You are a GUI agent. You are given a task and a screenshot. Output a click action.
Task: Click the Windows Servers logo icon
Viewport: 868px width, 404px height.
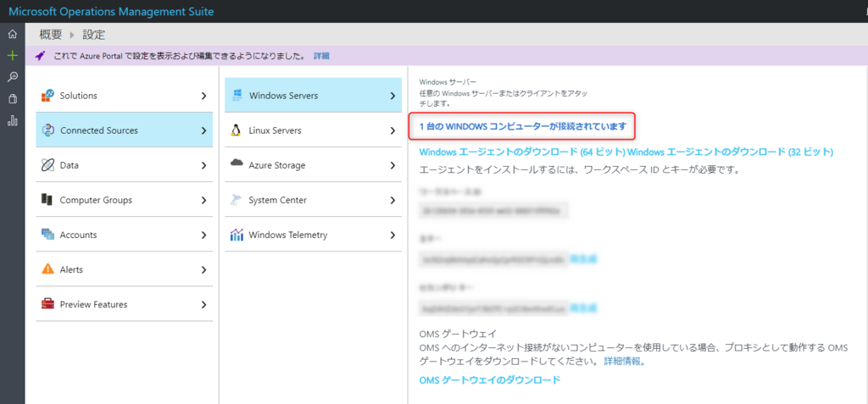(x=237, y=95)
